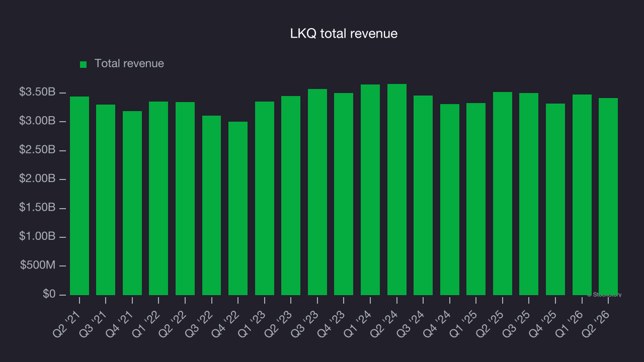Click the $0 y-axis label

click(49, 294)
